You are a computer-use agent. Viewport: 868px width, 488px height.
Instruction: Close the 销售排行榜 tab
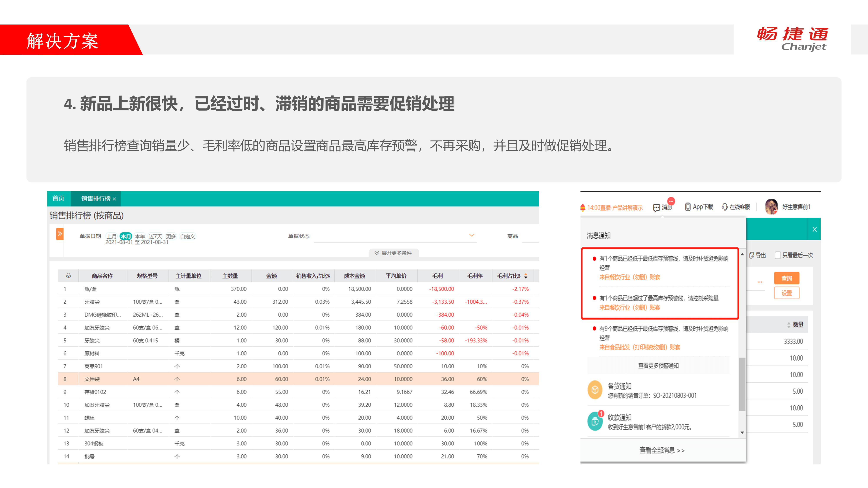[x=115, y=199]
